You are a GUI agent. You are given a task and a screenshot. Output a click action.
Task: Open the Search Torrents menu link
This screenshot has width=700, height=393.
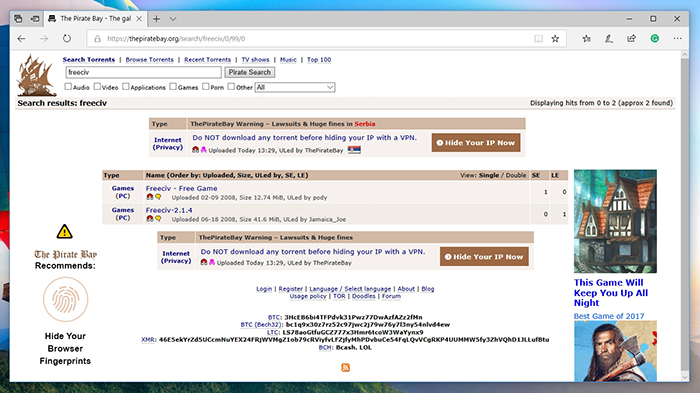click(89, 59)
